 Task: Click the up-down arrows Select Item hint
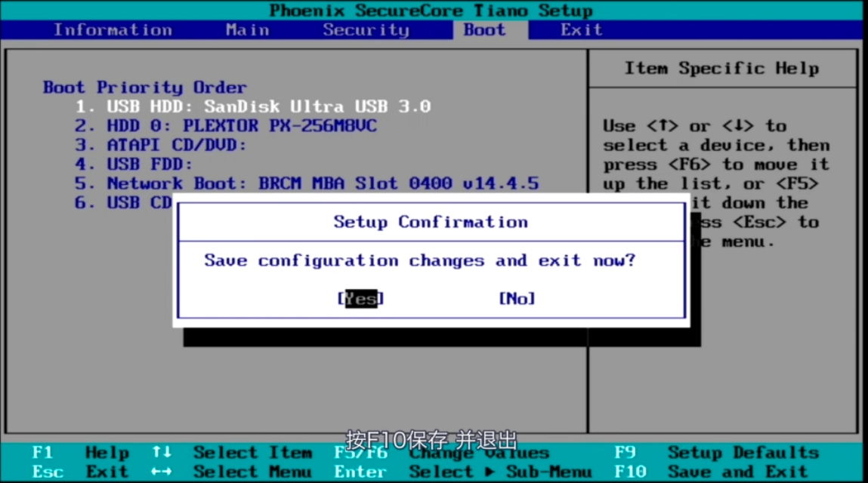pyautogui.click(x=232, y=453)
